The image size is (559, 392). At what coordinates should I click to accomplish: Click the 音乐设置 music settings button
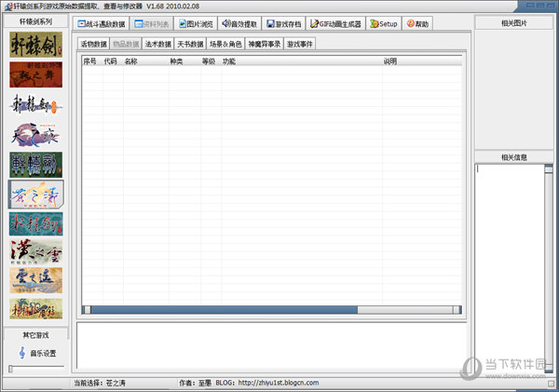point(36,353)
